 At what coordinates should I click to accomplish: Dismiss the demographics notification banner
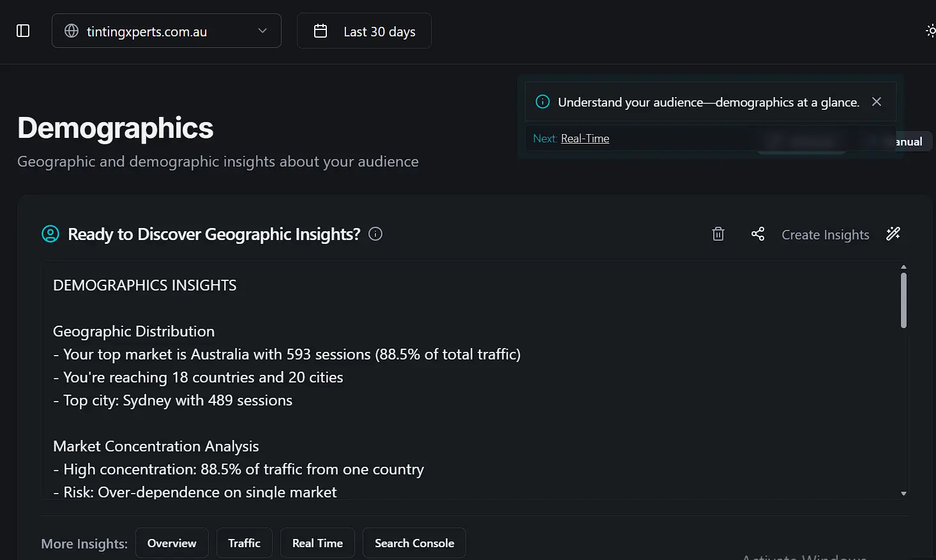pos(876,102)
